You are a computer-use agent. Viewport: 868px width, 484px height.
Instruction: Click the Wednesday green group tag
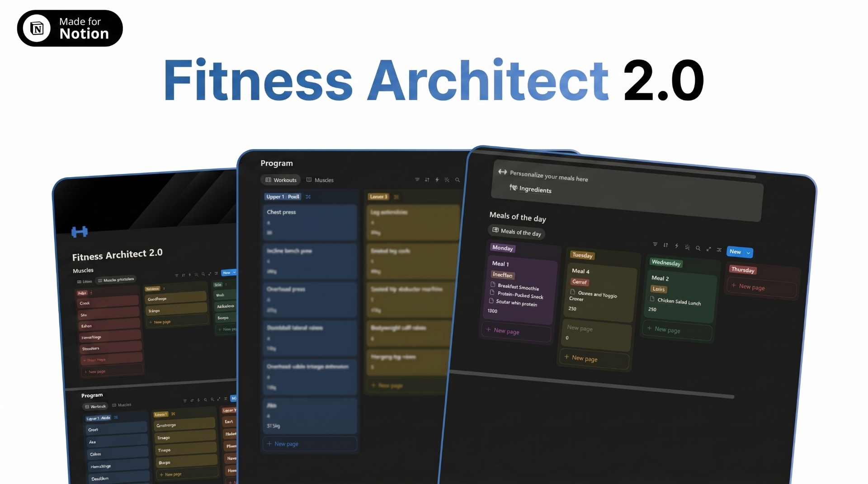[x=666, y=263]
